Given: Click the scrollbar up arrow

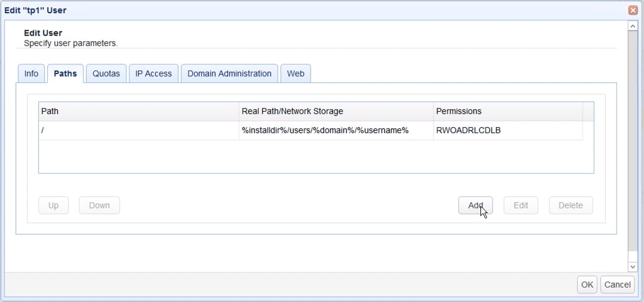Looking at the screenshot, I should pyautogui.click(x=633, y=26).
